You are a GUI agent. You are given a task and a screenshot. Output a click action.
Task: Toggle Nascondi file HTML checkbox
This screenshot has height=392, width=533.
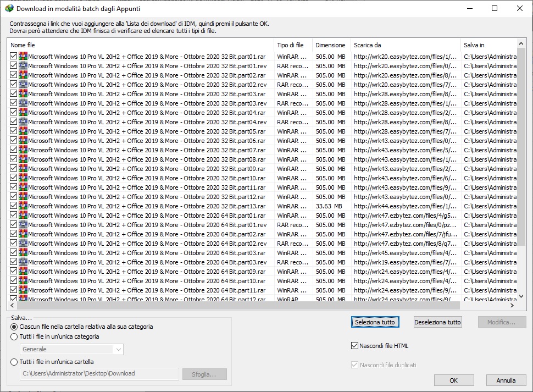point(354,346)
